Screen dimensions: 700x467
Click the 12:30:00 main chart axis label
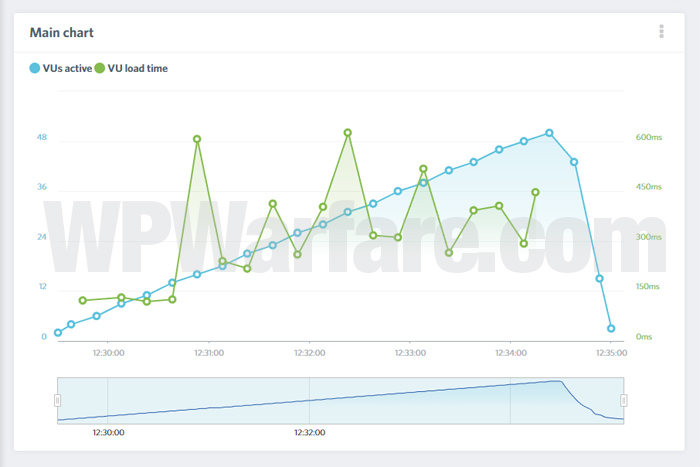[108, 353]
